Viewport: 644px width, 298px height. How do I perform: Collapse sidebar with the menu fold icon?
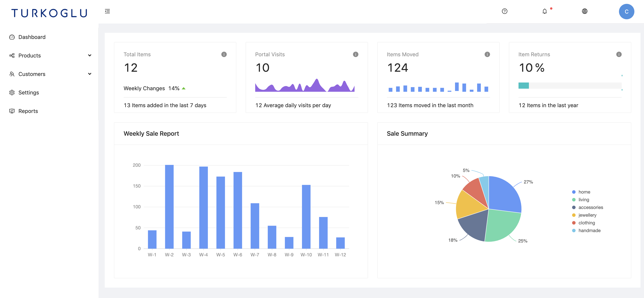click(x=107, y=11)
